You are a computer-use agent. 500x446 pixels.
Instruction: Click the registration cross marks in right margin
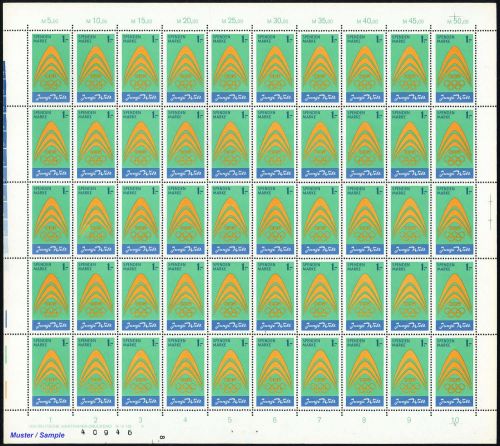click(490, 211)
